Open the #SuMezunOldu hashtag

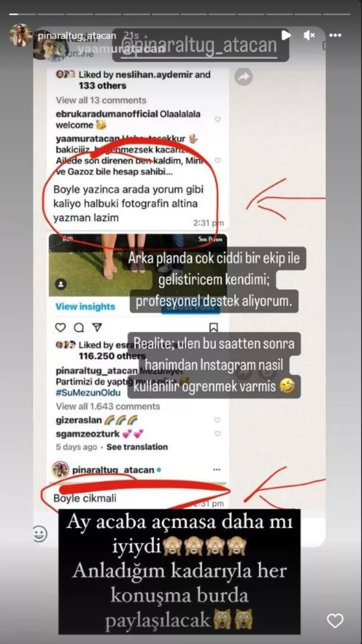click(x=85, y=392)
